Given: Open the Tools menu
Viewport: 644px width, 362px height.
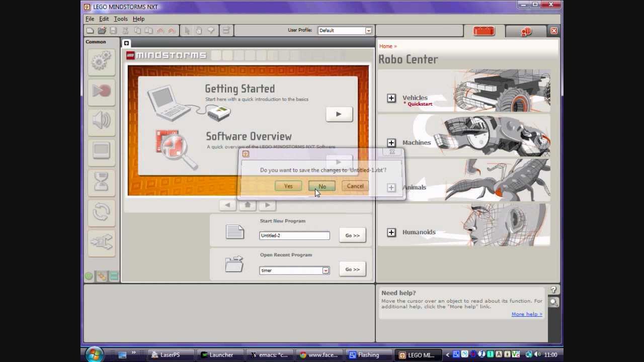Looking at the screenshot, I should pos(121,19).
